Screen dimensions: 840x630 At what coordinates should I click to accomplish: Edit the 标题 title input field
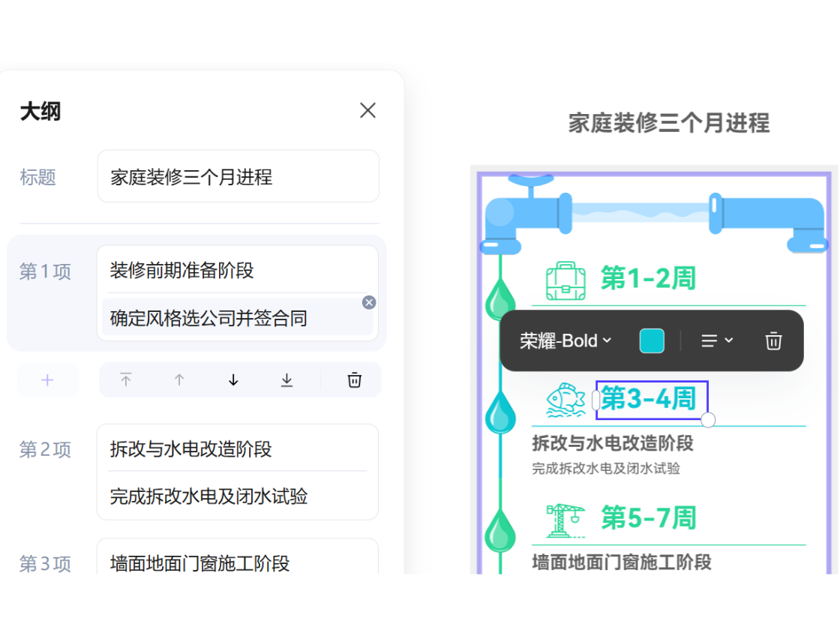(238, 176)
